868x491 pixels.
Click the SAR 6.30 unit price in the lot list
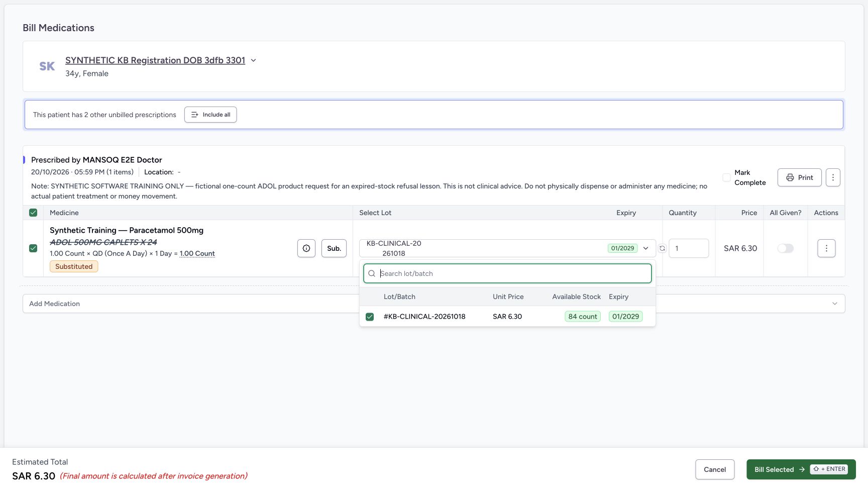click(x=507, y=317)
